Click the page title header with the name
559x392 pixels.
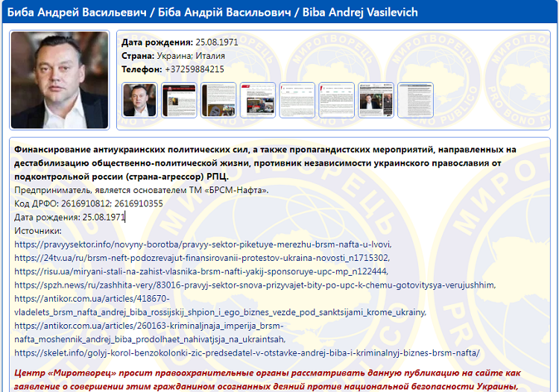point(212,13)
